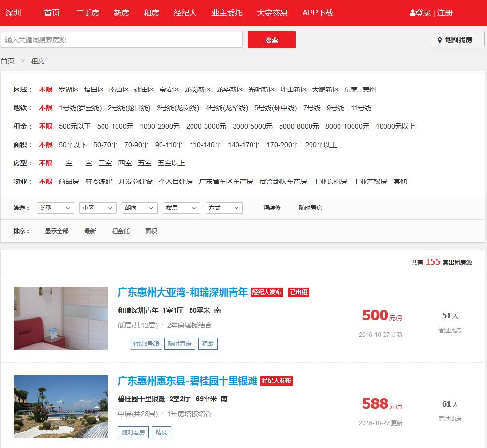Image resolution: width=487 pixels, height=448 pixels.
Task: Open listing 广东惠州大亚湾-和瑞深圳青年
Action: (x=182, y=292)
